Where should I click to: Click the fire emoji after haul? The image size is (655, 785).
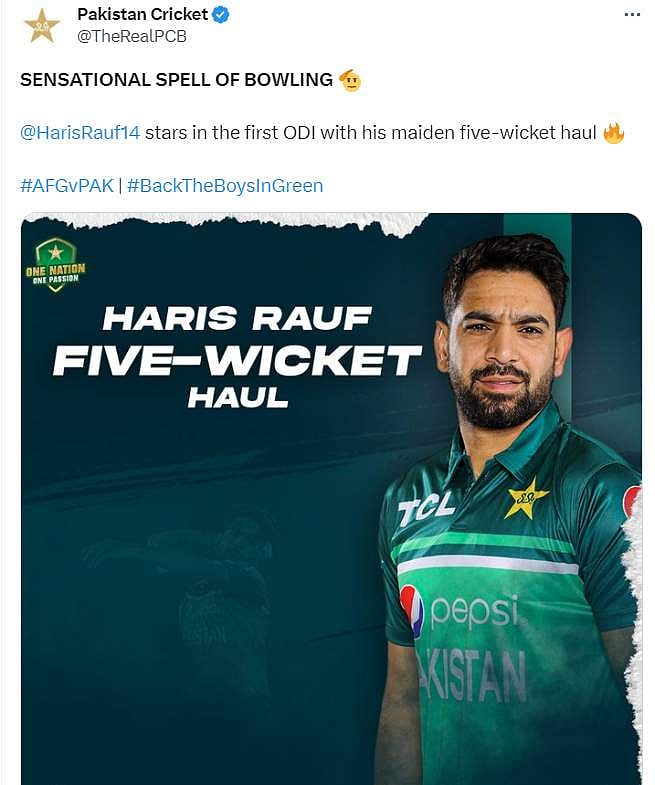tap(613, 133)
